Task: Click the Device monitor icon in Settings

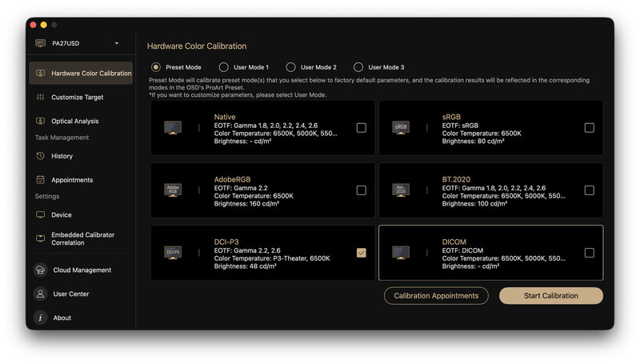Action: [40, 214]
